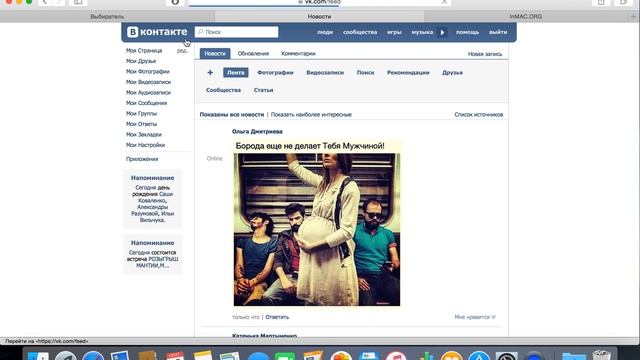The image size is (640, 360).
Task: Open Мои Фотографии in sidebar
Action: click(x=147, y=71)
